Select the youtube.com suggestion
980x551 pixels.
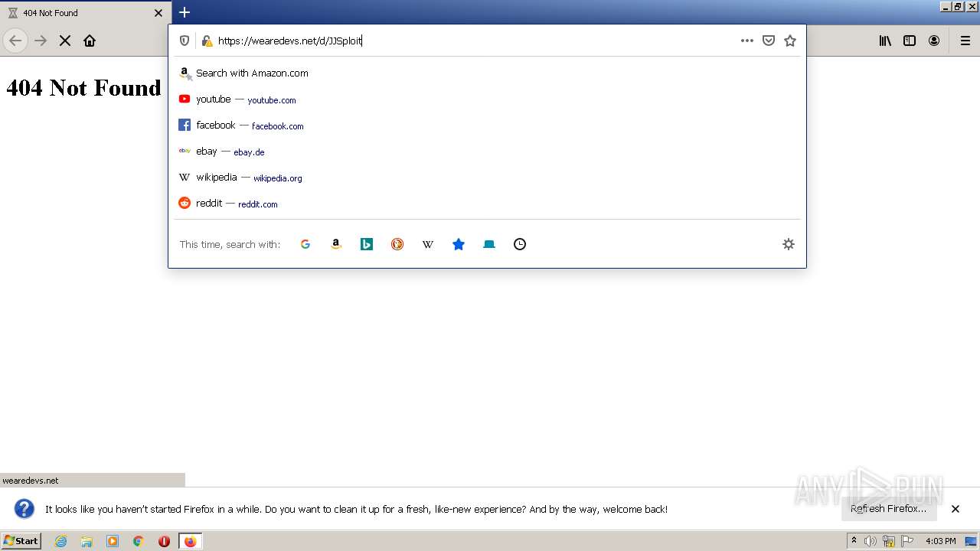(487, 99)
